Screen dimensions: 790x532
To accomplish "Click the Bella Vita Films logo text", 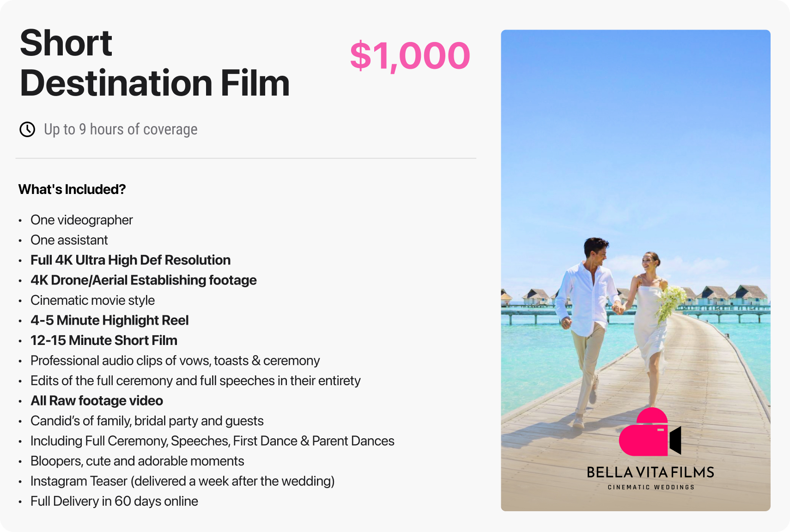I will point(650,472).
